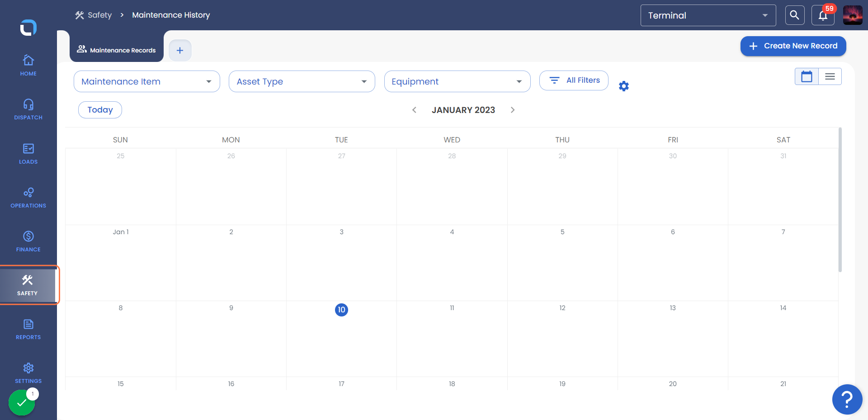Open the blue gear filter settings
This screenshot has width=868, height=420.
(624, 86)
